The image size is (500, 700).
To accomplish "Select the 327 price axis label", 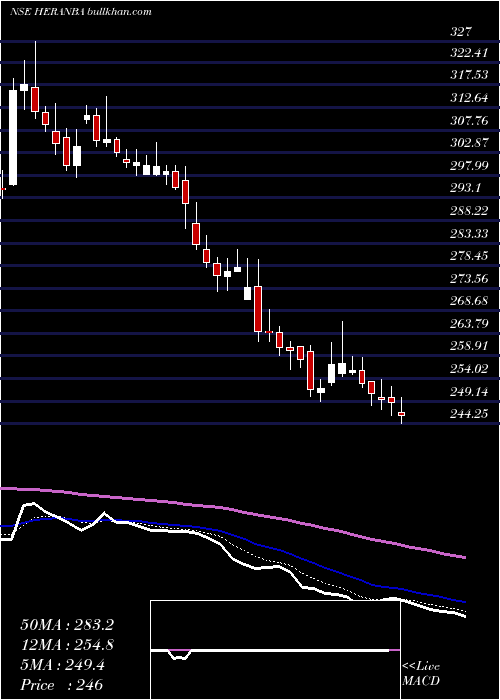I will point(461,32).
